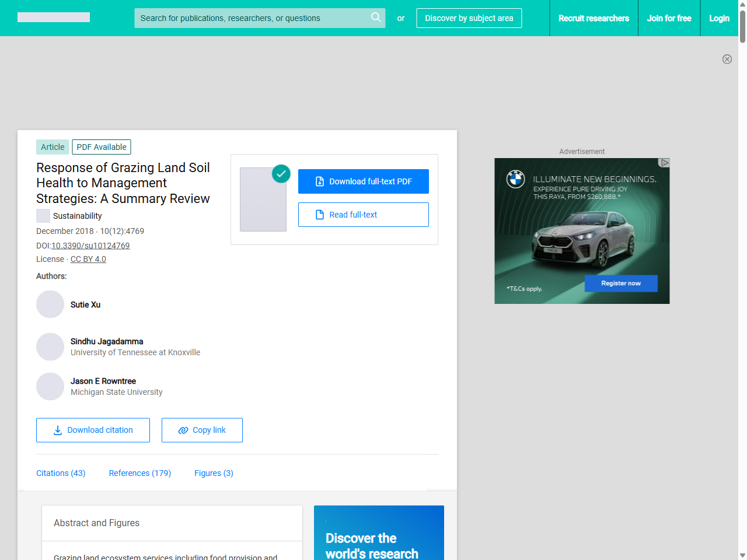Screen dimensions: 747x560
Task: Click the search magnifier icon
Action: [376, 17]
